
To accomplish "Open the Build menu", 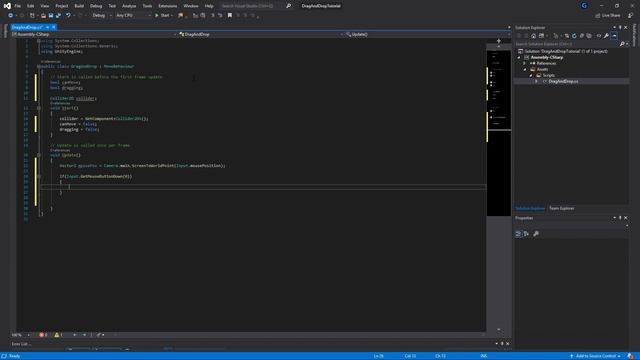I will pyautogui.click(x=79, y=6).
